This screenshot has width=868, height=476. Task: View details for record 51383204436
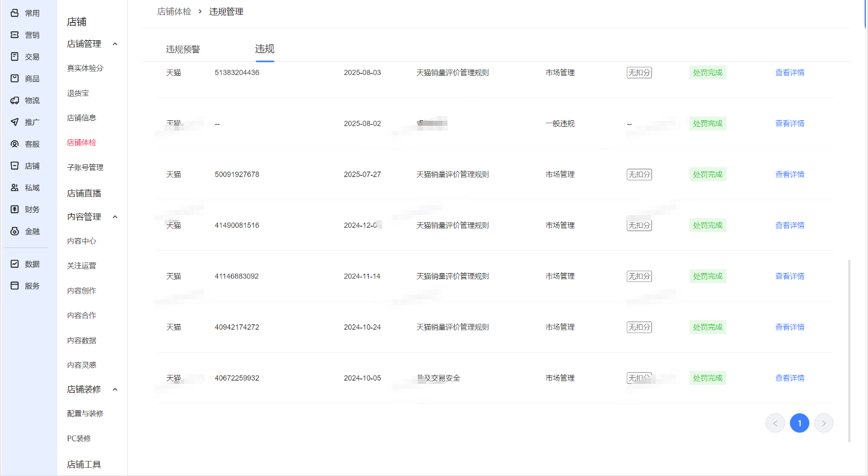pyautogui.click(x=789, y=72)
